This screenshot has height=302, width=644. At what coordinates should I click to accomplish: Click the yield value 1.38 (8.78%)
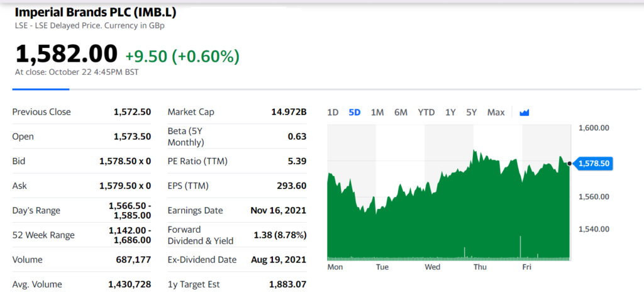[280, 235]
